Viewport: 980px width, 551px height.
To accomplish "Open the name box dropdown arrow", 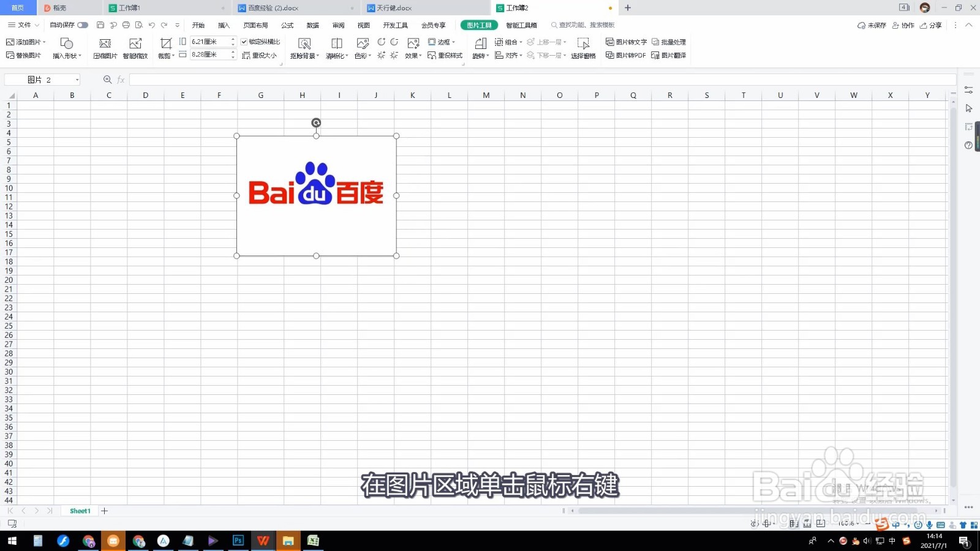I will [77, 80].
